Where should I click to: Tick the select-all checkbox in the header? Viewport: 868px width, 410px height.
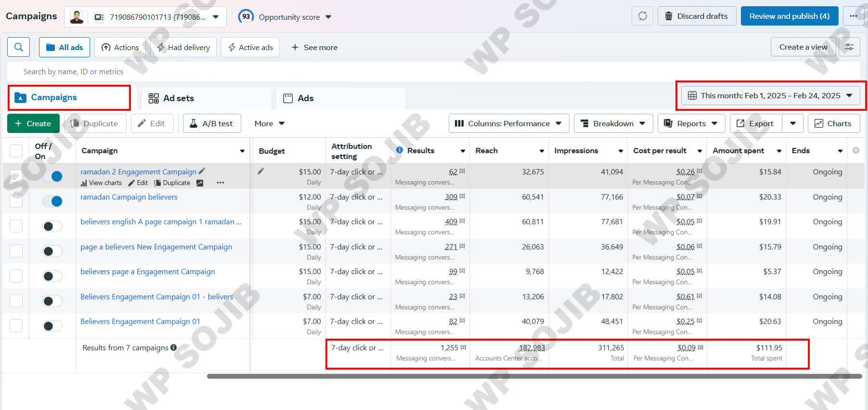(16, 151)
